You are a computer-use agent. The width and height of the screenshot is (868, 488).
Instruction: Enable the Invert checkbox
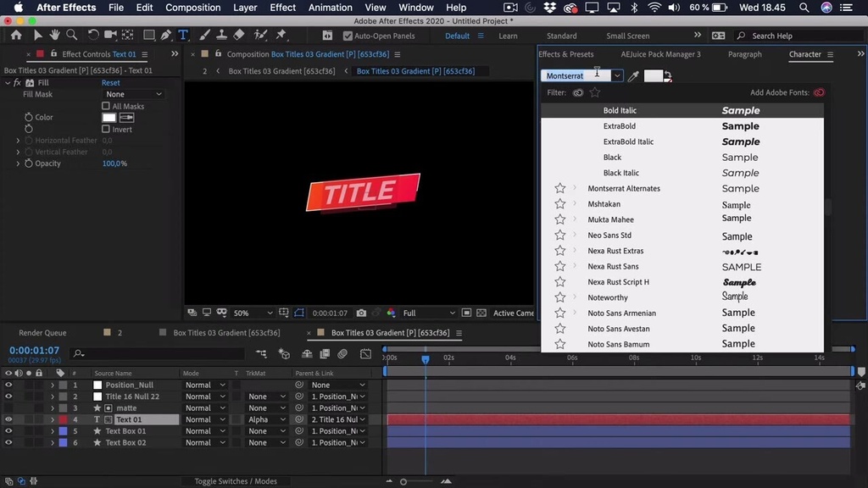pyautogui.click(x=106, y=129)
